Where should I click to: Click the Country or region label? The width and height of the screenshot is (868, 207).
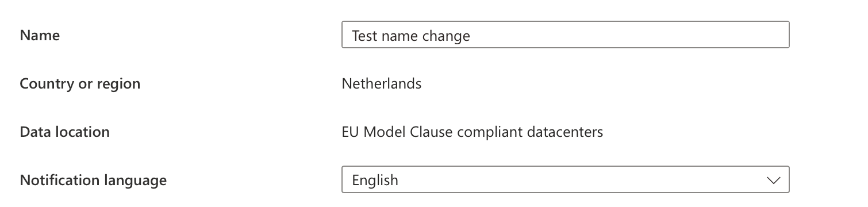click(x=80, y=84)
